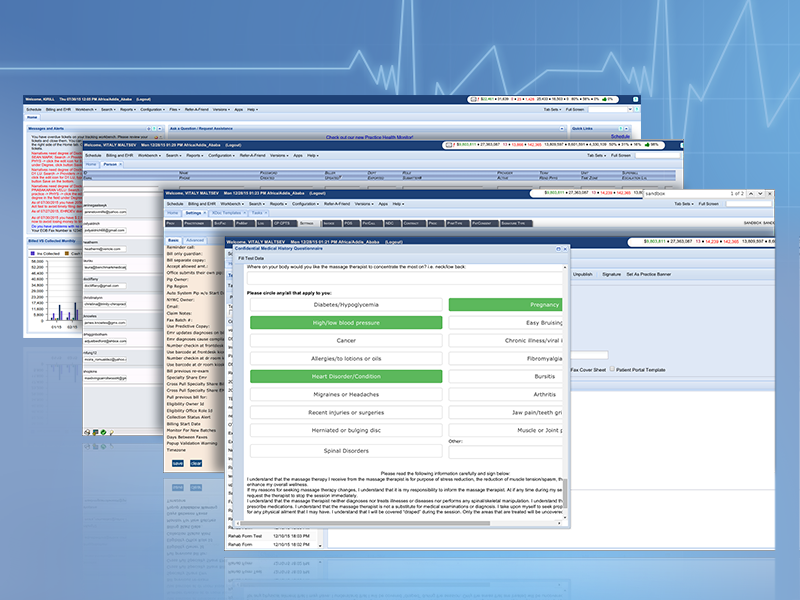Open Files dropdown in KIRILL window

pos(174,109)
